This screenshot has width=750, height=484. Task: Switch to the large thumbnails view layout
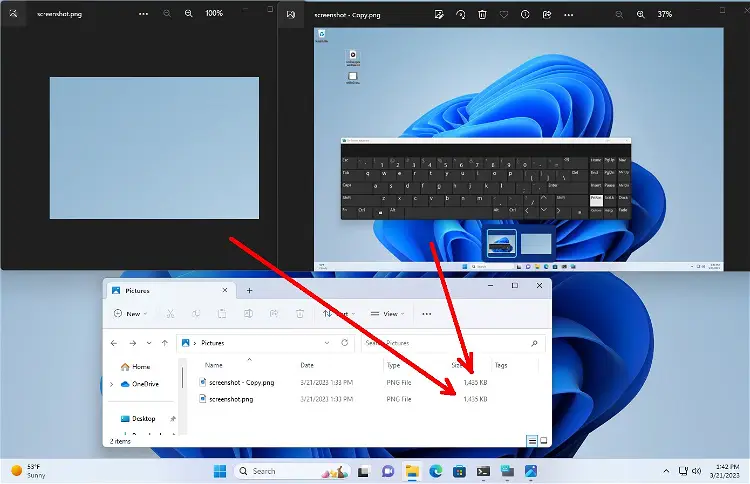coord(543,440)
